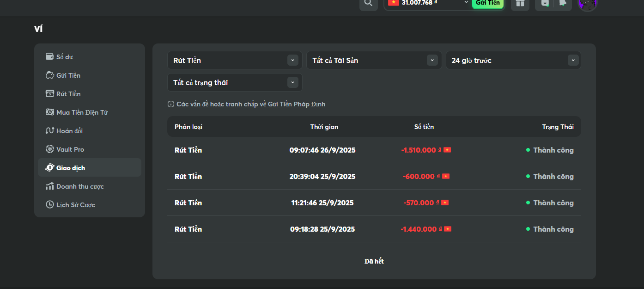Click the Hoán đổi swap arrows icon
This screenshot has width=644, height=289.
coord(50,131)
